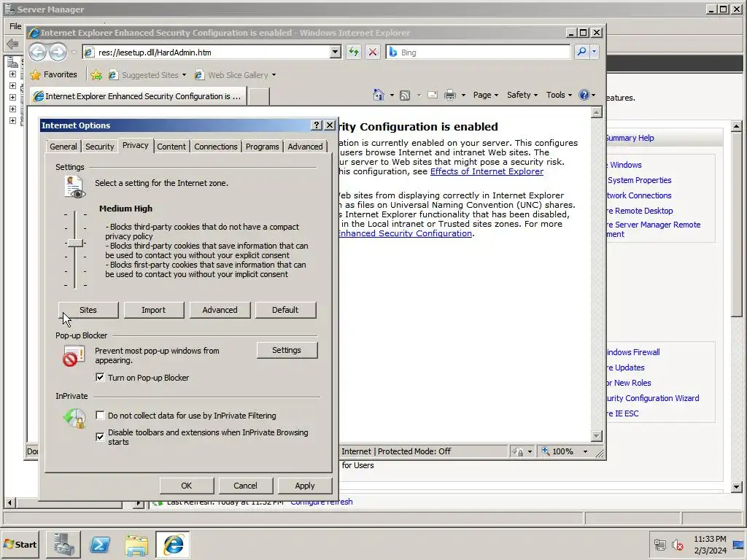Click IE page scroll down arrow
This screenshot has height=560, width=747.
[x=597, y=436]
